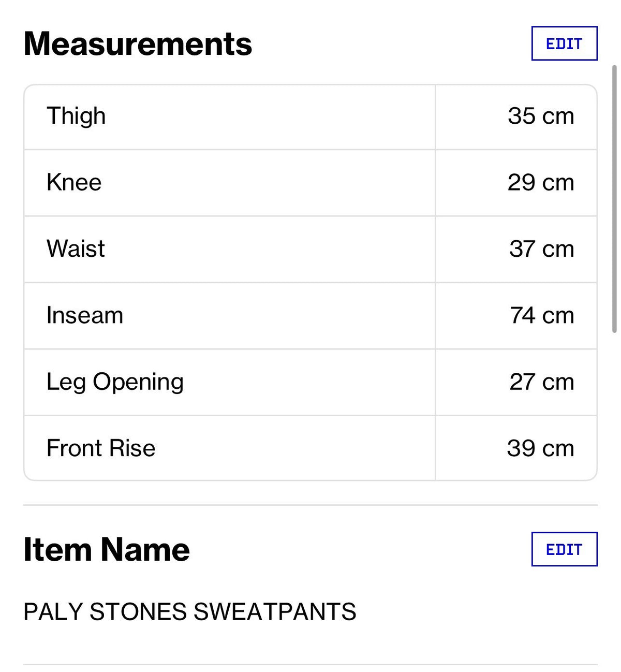The height and width of the screenshot is (672, 621).
Task: Select the Thigh measurement label
Action: click(x=76, y=116)
